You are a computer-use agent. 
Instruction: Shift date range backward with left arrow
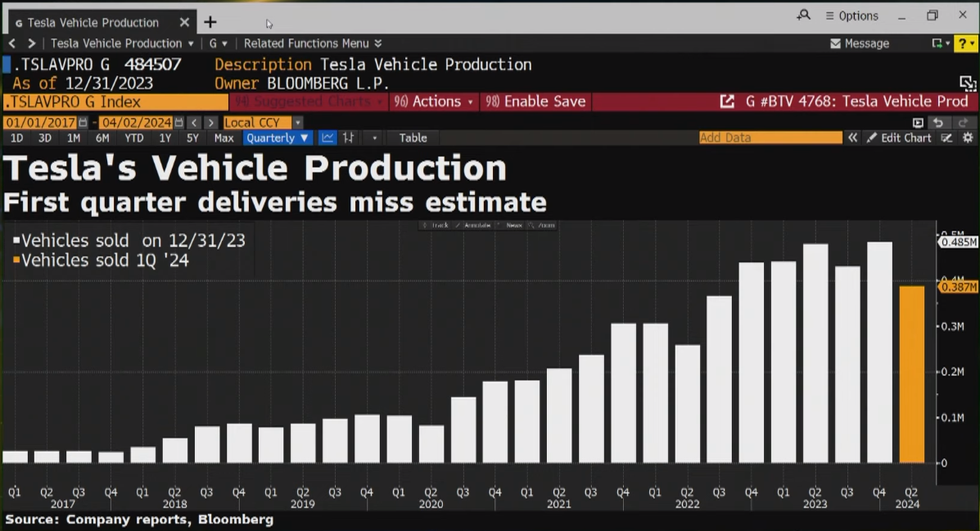pos(194,123)
